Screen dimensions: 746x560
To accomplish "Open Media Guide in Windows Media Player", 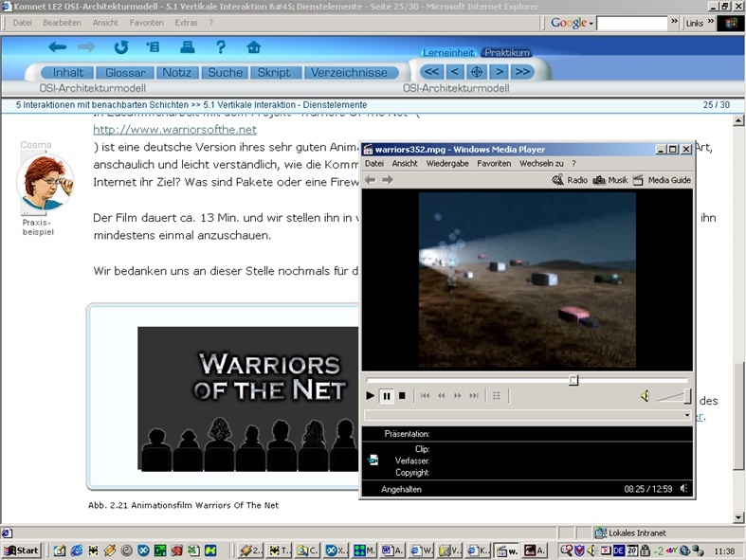I will pos(662,180).
